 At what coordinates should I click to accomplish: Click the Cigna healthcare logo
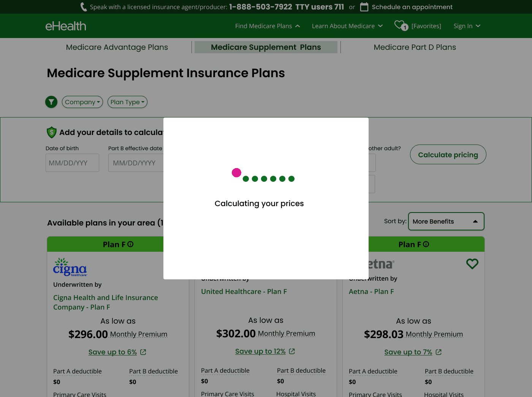pyautogui.click(x=70, y=267)
